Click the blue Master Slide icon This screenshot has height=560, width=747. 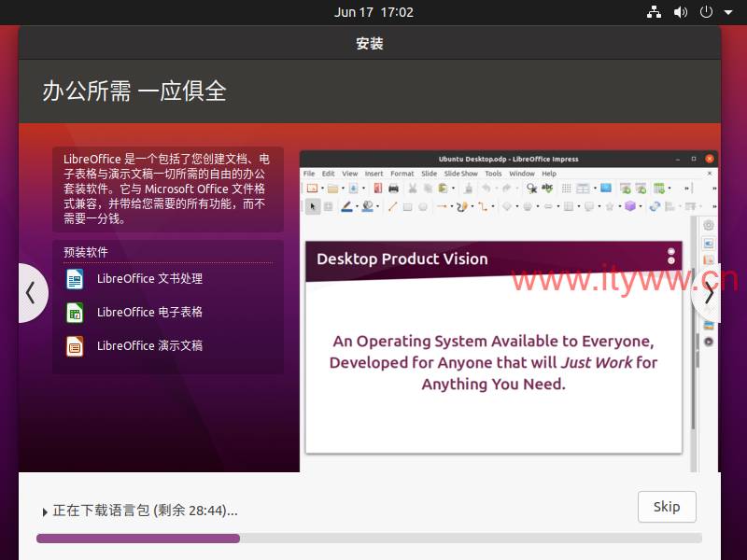coord(606,189)
